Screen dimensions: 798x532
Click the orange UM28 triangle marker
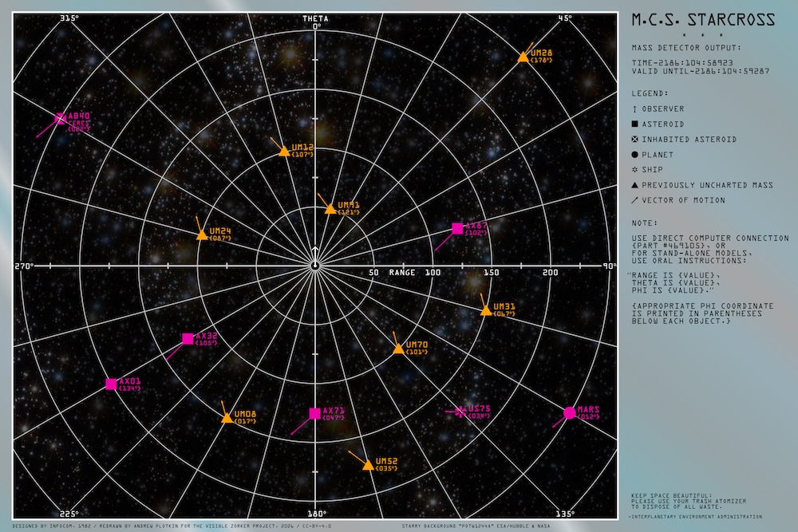click(x=523, y=57)
